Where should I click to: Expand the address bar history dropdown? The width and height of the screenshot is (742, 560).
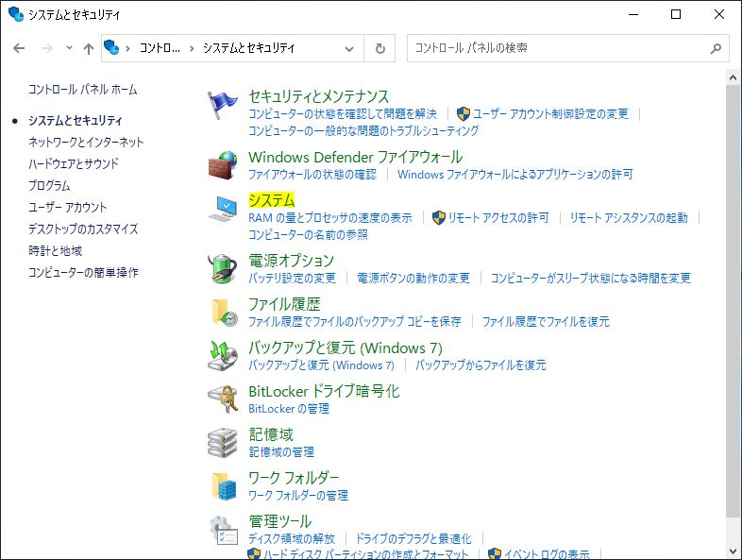point(349,48)
